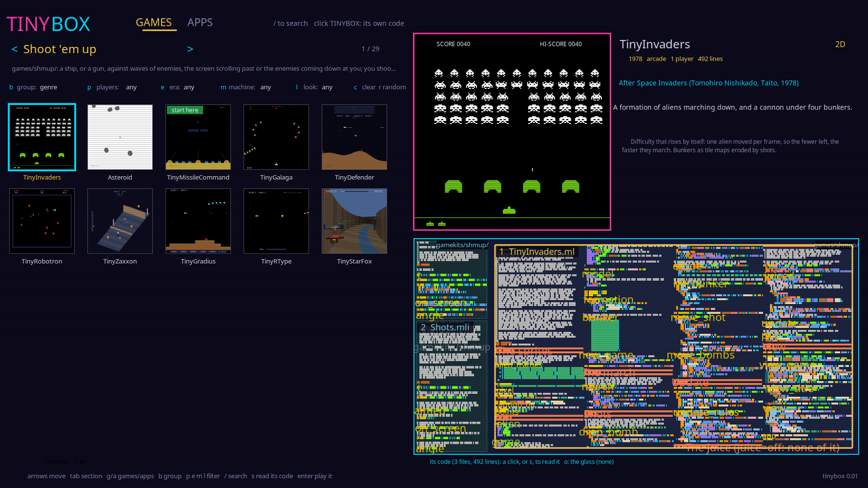Go to previous category with left arrow
This screenshot has width=868, height=488.
pyautogui.click(x=15, y=49)
